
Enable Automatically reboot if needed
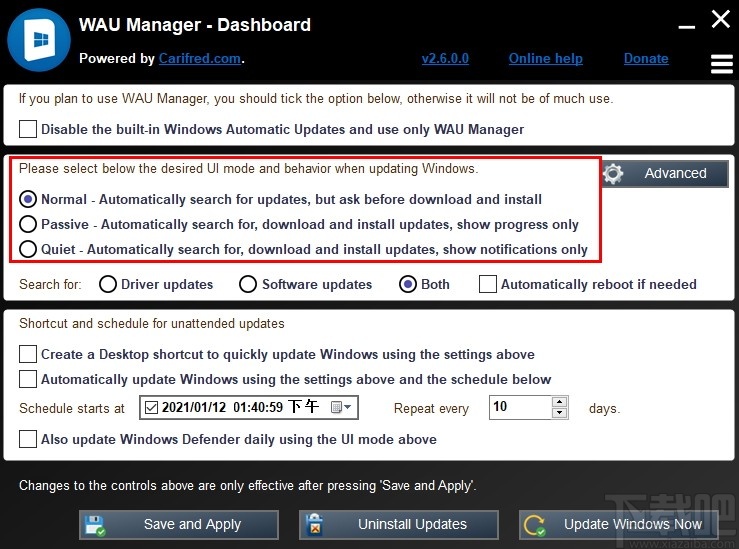click(488, 284)
